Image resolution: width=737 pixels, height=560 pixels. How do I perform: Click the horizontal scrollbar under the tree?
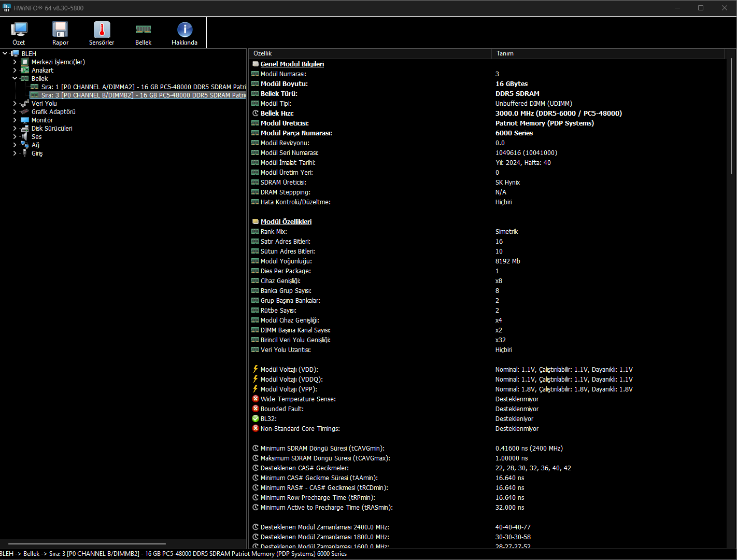coord(87,544)
